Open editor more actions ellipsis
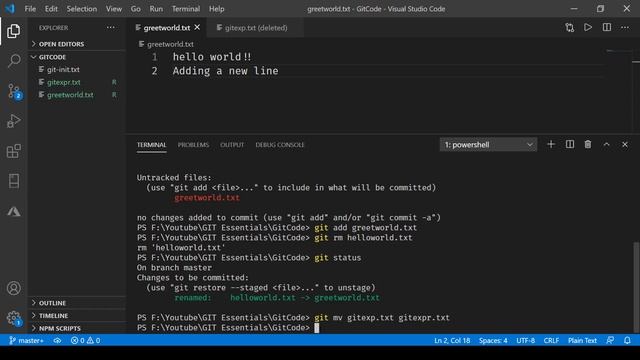The image size is (640, 360). 625,28
